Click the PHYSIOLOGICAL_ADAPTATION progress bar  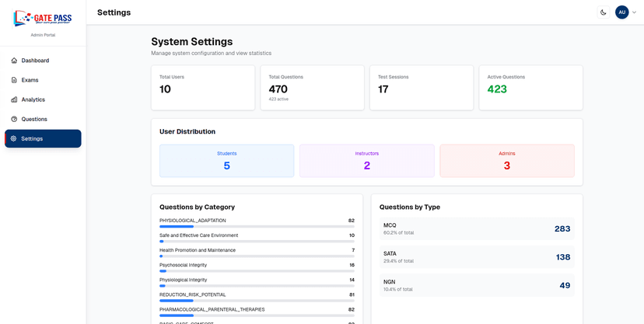tap(257, 227)
